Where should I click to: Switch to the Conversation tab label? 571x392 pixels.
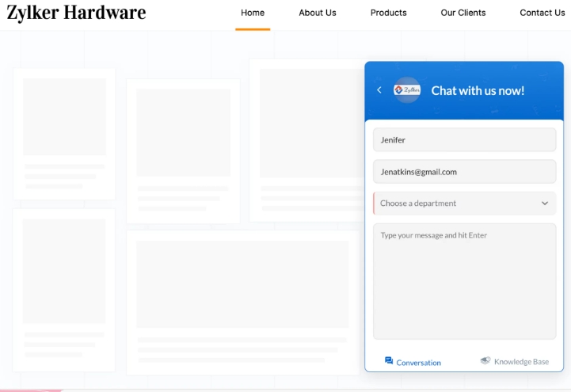coord(418,363)
